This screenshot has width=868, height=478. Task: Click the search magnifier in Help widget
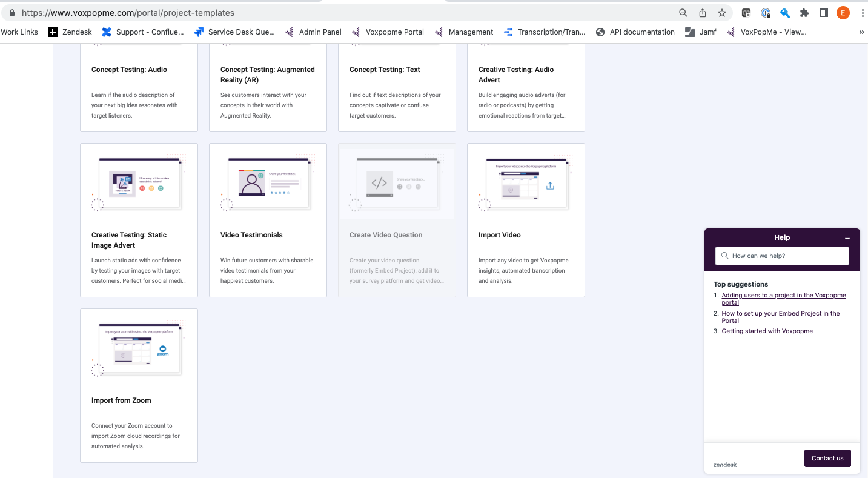(724, 256)
